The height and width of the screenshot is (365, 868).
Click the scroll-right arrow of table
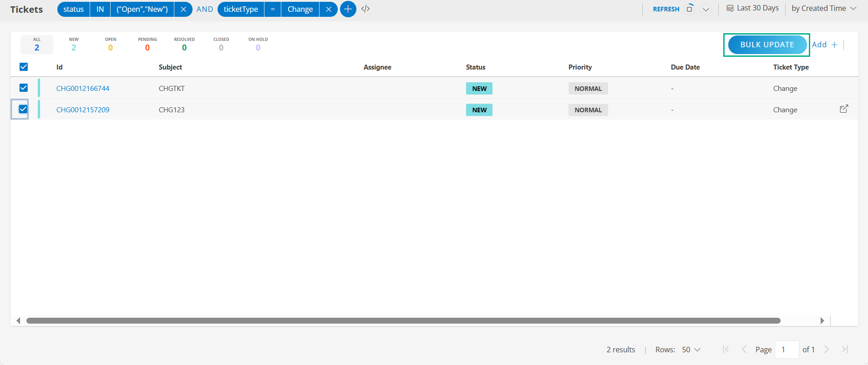point(822,320)
